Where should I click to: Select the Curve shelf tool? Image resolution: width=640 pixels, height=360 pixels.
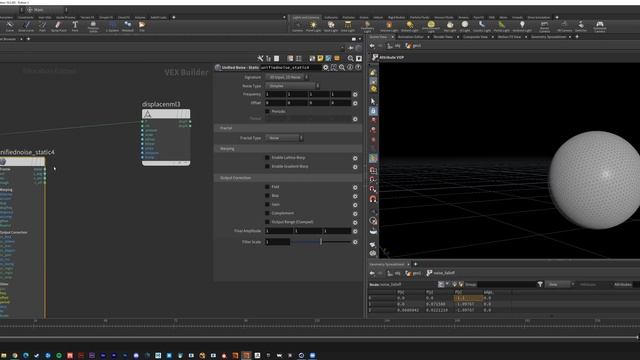click(x=9, y=27)
